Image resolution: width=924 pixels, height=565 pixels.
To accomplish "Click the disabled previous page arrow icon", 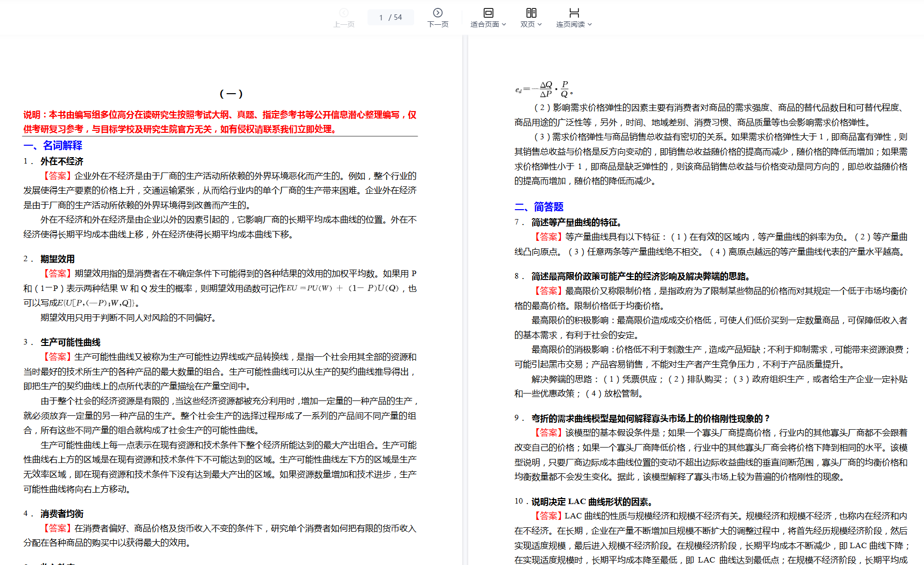I will click(344, 13).
